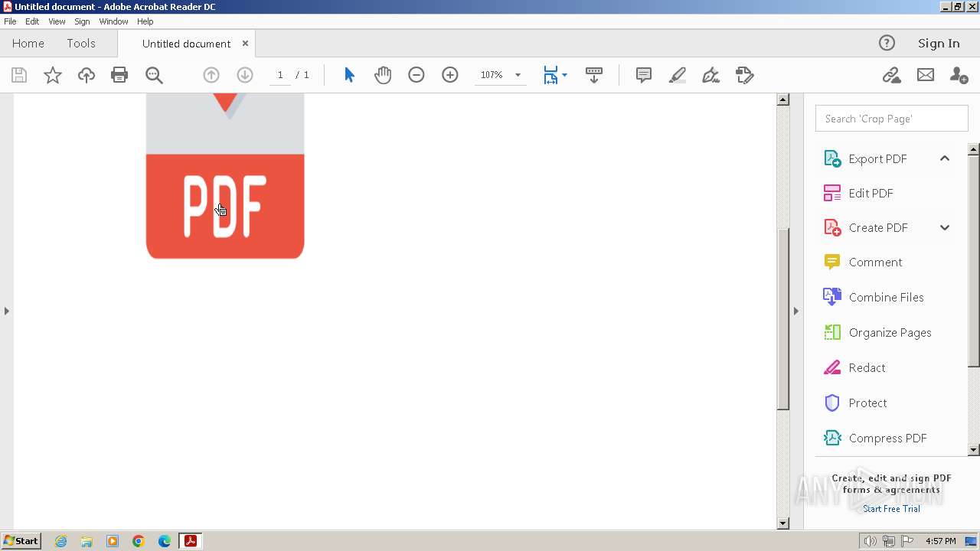Click the volume speaker tray icon
The width and height of the screenshot is (980, 551).
(870, 541)
